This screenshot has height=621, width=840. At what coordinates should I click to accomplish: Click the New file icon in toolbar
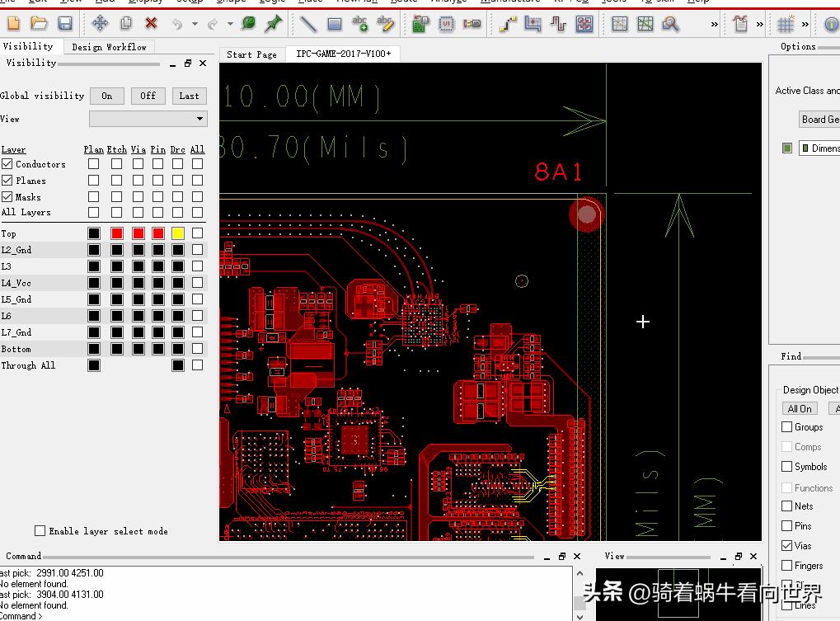point(13,24)
